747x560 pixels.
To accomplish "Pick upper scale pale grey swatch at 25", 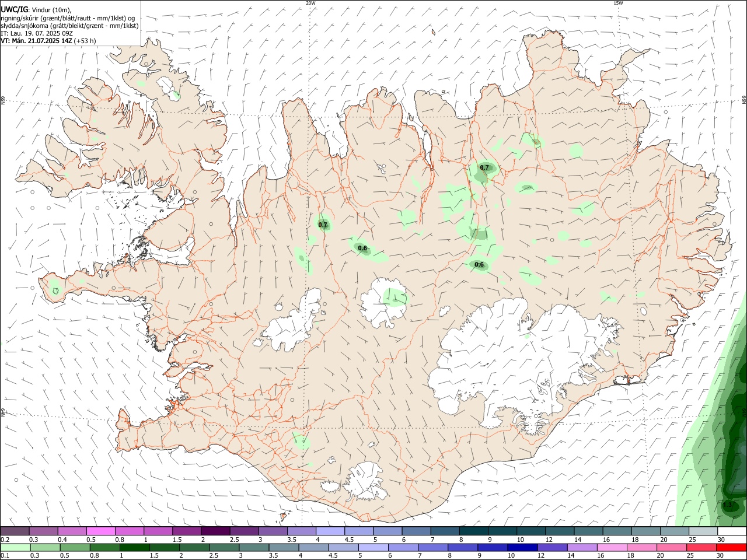I will (x=704, y=531).
